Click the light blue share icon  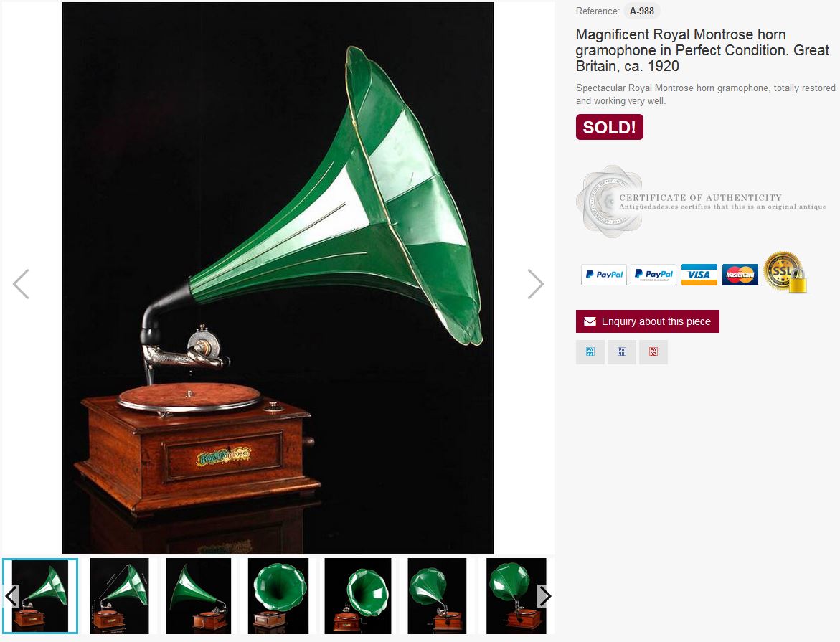click(x=590, y=352)
